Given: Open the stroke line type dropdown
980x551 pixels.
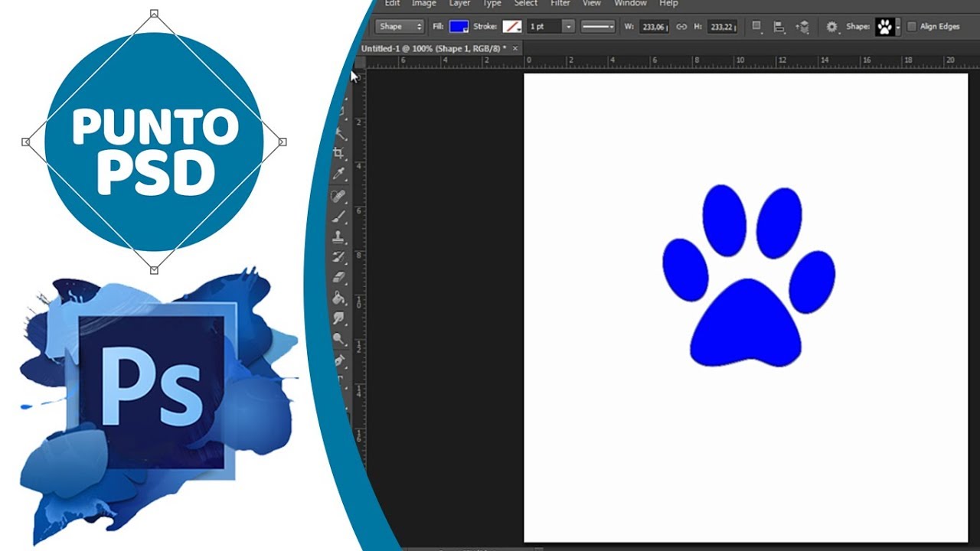Looking at the screenshot, I should pyautogui.click(x=598, y=27).
